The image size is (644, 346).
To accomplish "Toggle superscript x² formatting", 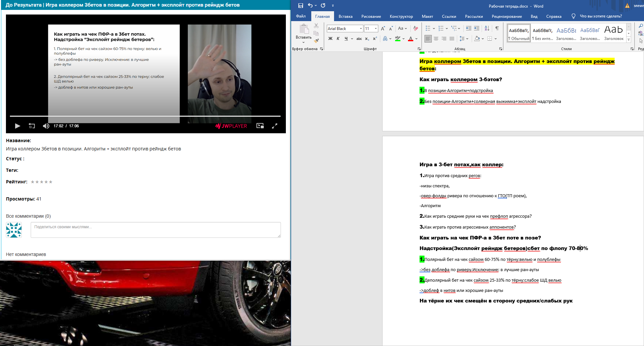I will pos(375,39).
